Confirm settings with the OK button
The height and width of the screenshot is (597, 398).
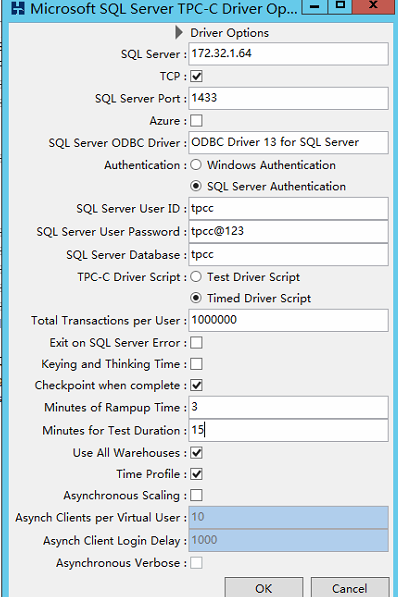point(264,588)
